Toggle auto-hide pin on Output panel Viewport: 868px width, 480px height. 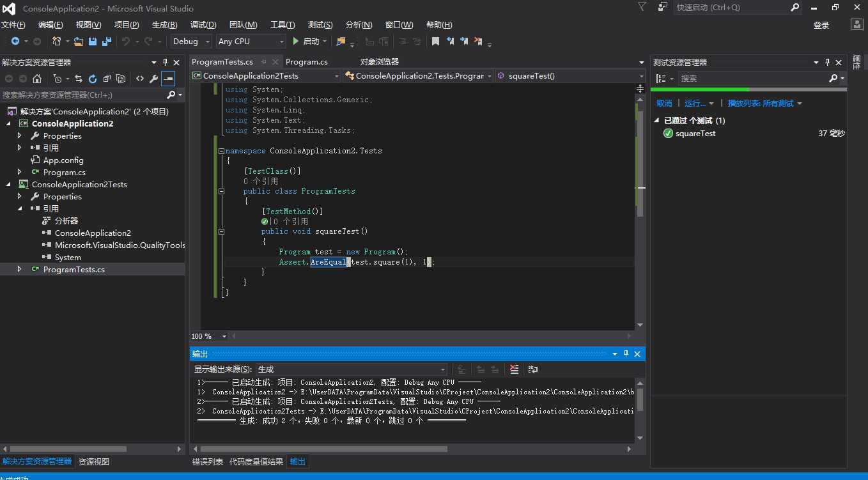(626, 354)
